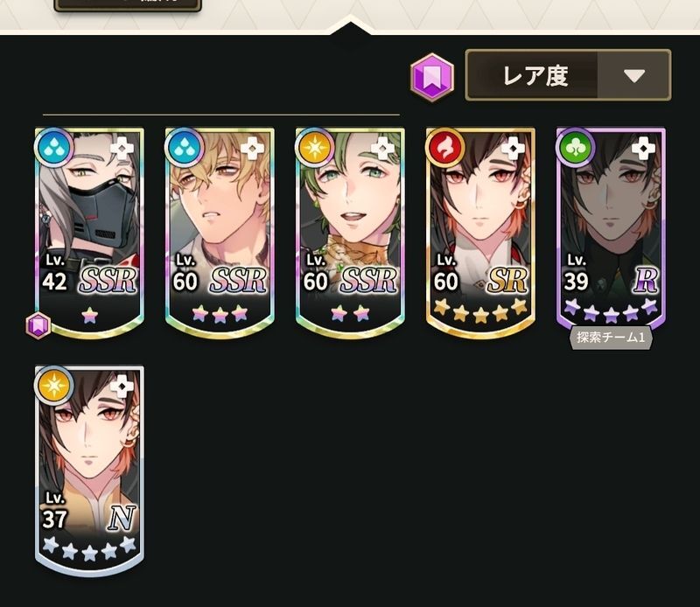The width and height of the screenshot is (700, 607).
Task: Select the Lv. 37 N card
Action: (x=89, y=471)
